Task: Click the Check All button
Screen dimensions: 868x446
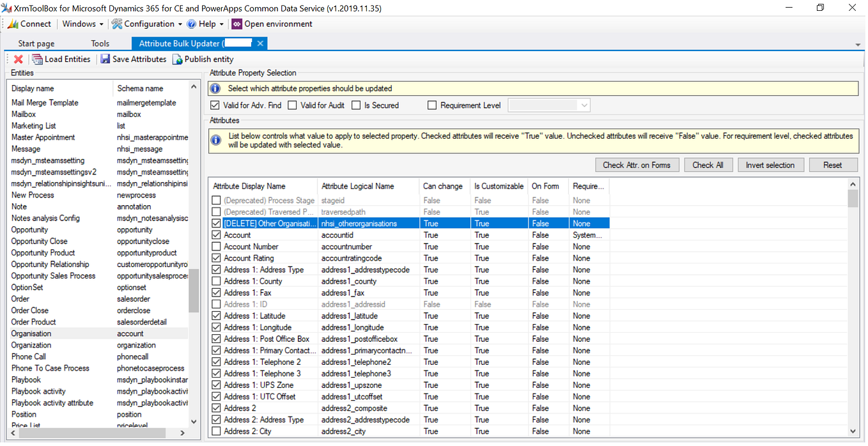Action: tap(708, 164)
